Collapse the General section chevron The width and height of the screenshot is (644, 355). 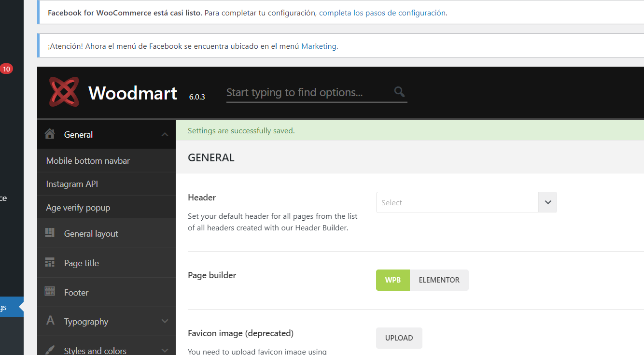pos(165,134)
